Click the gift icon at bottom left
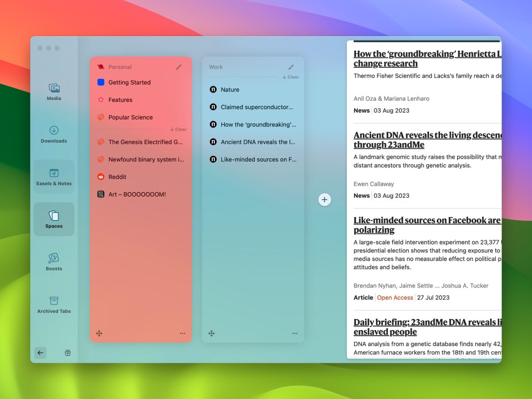Screen dimensions: 532x399 pyautogui.click(x=67, y=353)
